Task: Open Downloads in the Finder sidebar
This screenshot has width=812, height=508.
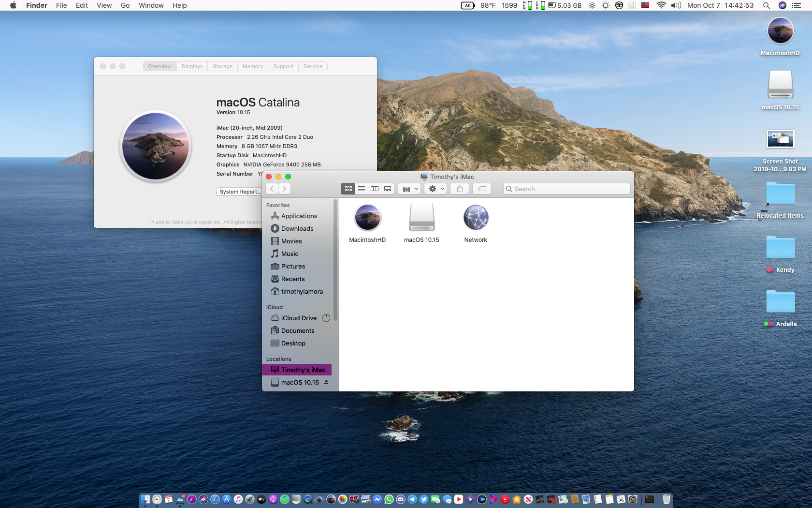Action: tap(297, 229)
